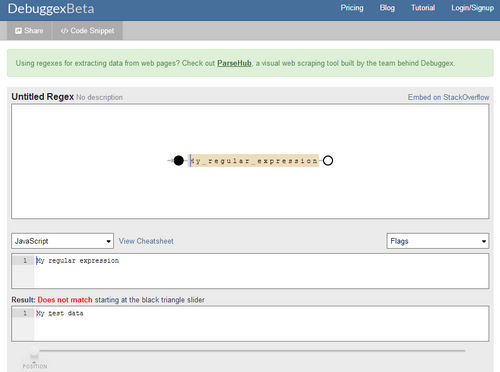Open View Cheatsheet link
Screen dimensions: 500x372
(x=146, y=241)
